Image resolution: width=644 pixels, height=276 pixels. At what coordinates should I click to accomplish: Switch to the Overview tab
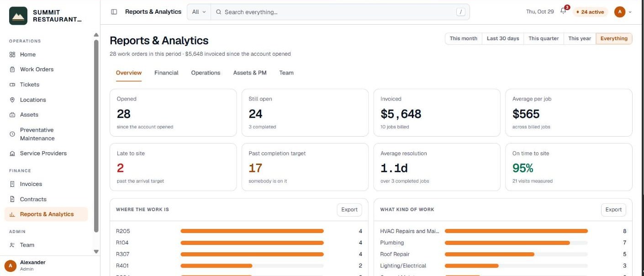129,73
